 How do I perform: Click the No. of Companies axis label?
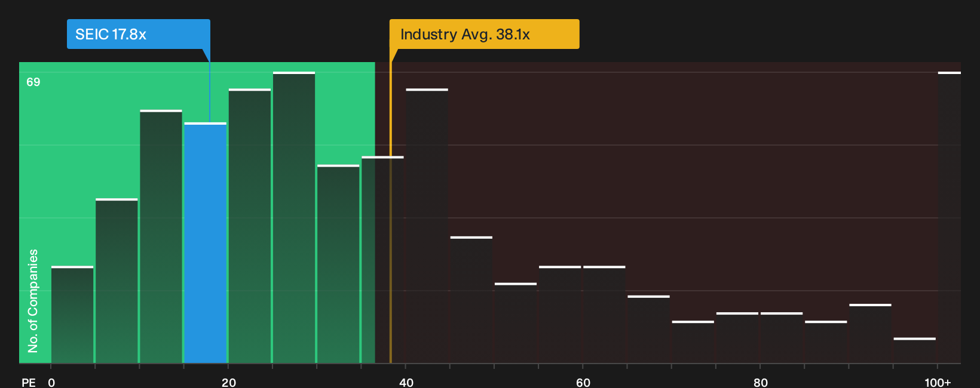point(33,301)
